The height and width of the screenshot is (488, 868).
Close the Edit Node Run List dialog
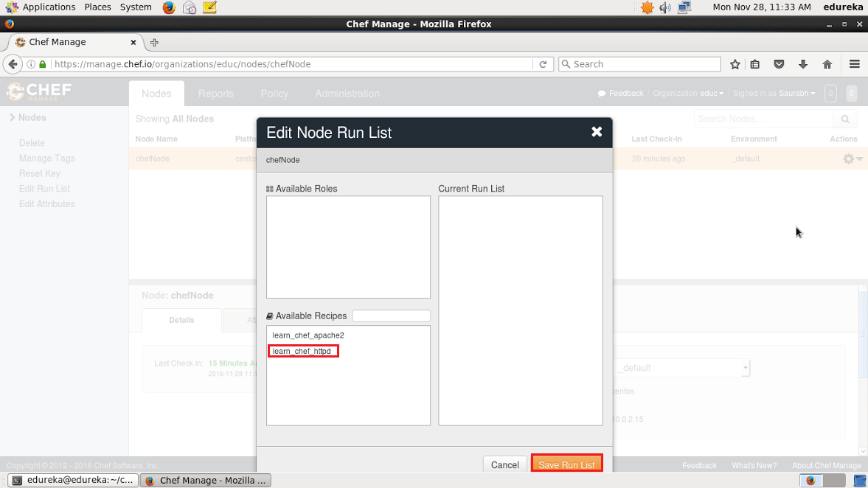(596, 132)
